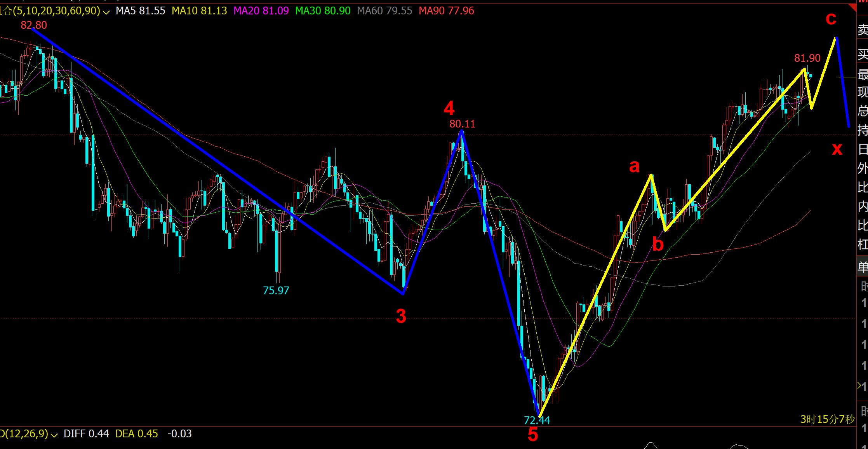Select the 卖 (sell) row in quote panel

pyautogui.click(x=863, y=30)
